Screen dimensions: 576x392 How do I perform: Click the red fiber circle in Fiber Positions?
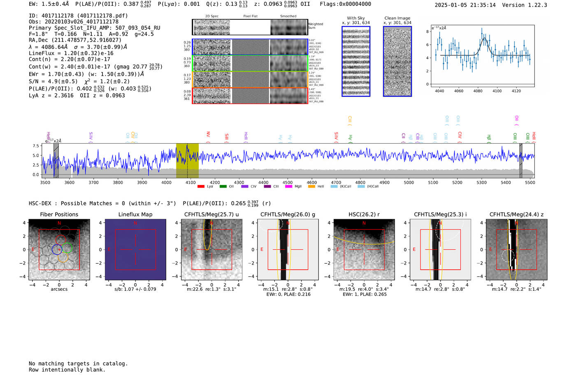[x=60, y=240]
